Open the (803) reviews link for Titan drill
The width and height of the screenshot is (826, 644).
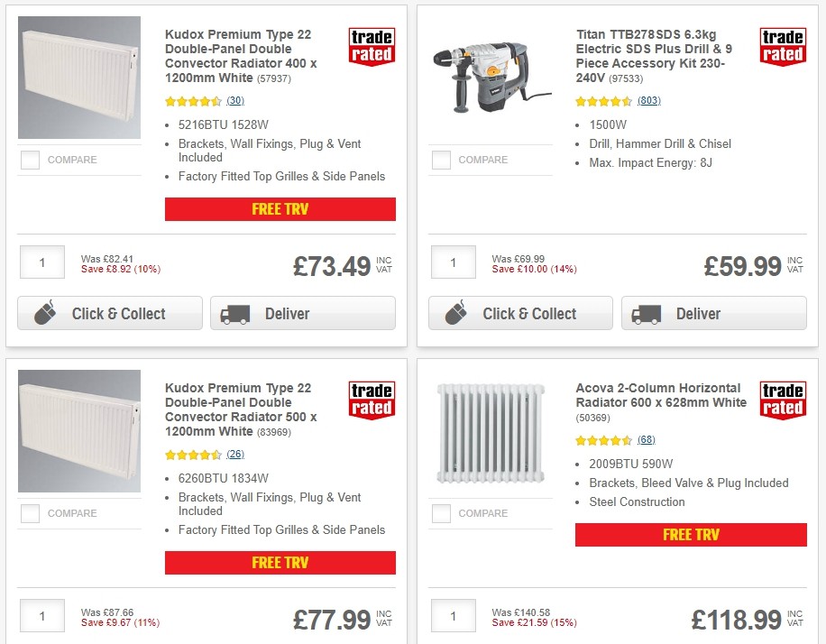pos(648,101)
